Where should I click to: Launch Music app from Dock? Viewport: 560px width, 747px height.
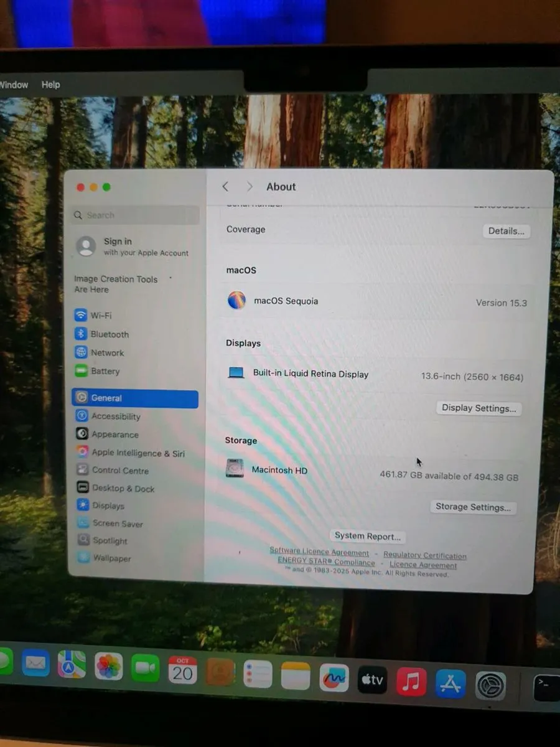411,682
